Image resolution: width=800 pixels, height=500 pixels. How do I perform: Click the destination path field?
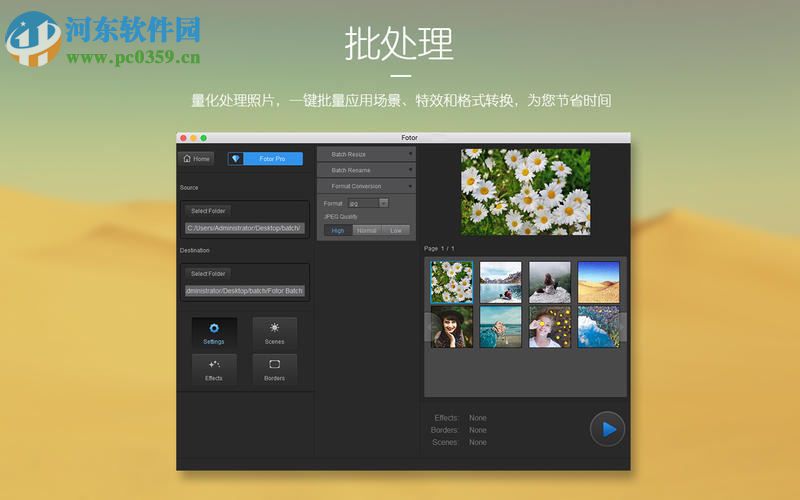click(244, 291)
